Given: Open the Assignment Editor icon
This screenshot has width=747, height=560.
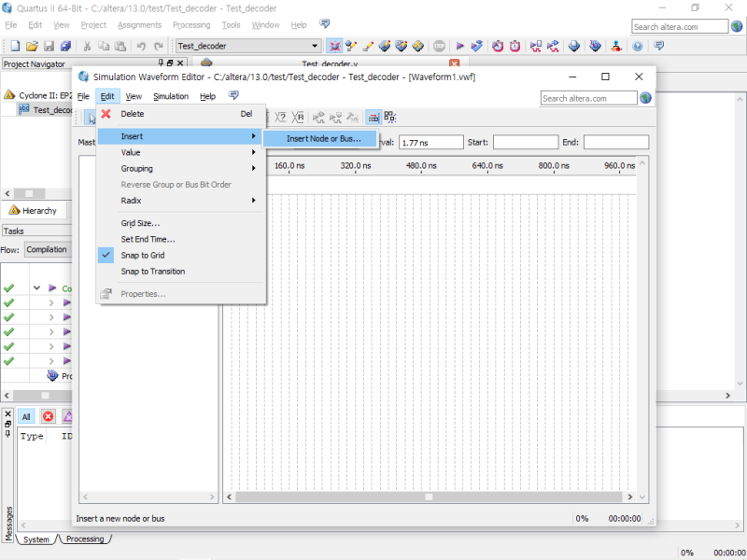Looking at the screenshot, I should pos(350,44).
